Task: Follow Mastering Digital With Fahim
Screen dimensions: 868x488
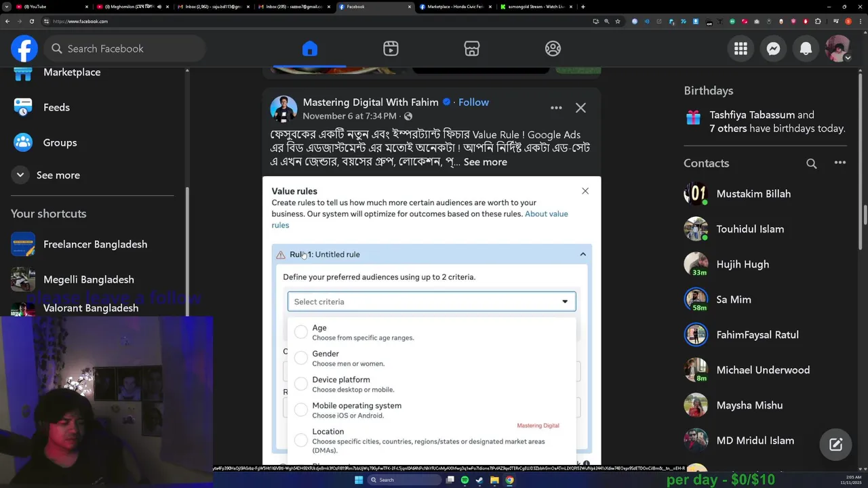Action: point(473,102)
